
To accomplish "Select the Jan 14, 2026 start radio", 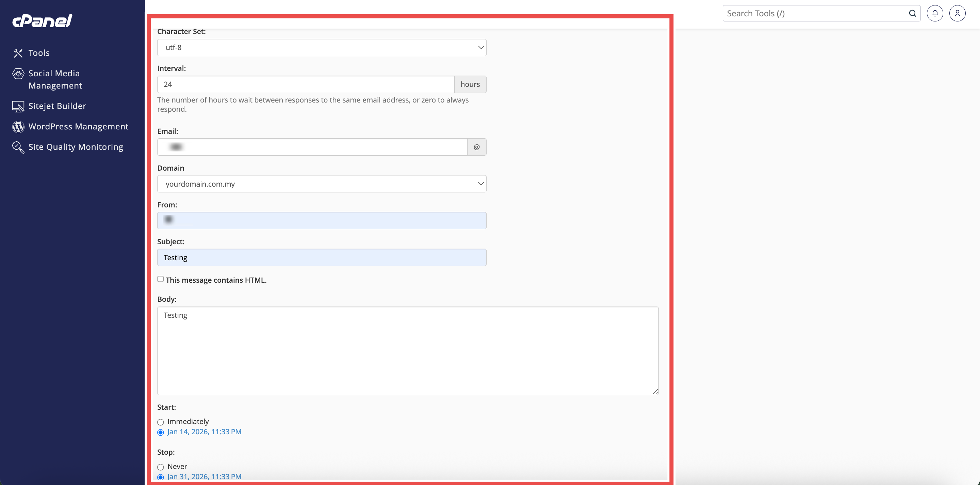I will pos(161,432).
